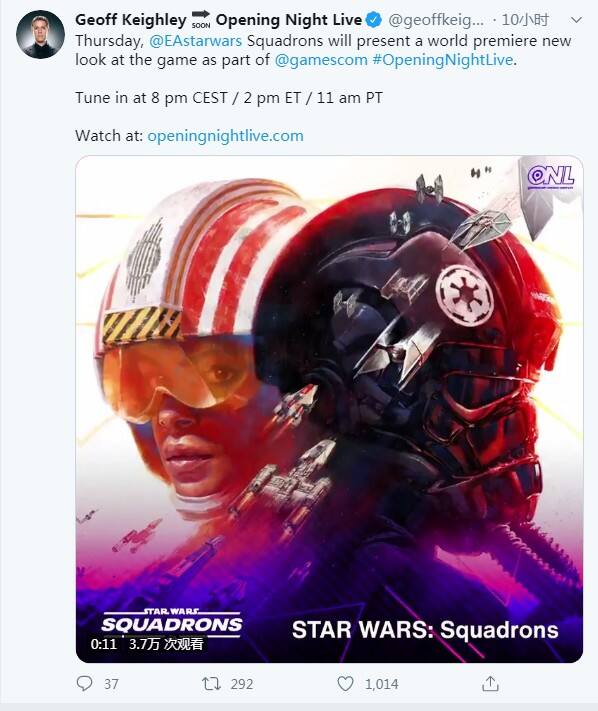Visit the openingnightlive.com link
The height and width of the screenshot is (711, 598).
pos(225,136)
